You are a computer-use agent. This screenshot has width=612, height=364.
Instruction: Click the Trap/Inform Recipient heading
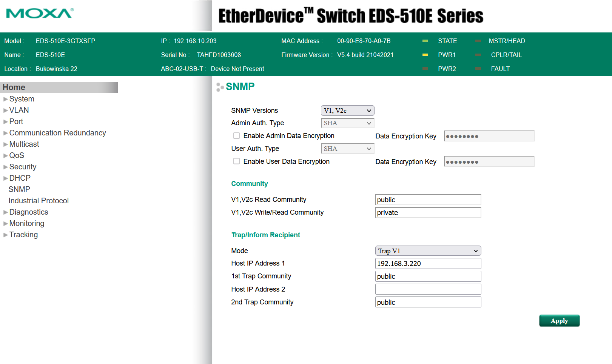pos(266,235)
